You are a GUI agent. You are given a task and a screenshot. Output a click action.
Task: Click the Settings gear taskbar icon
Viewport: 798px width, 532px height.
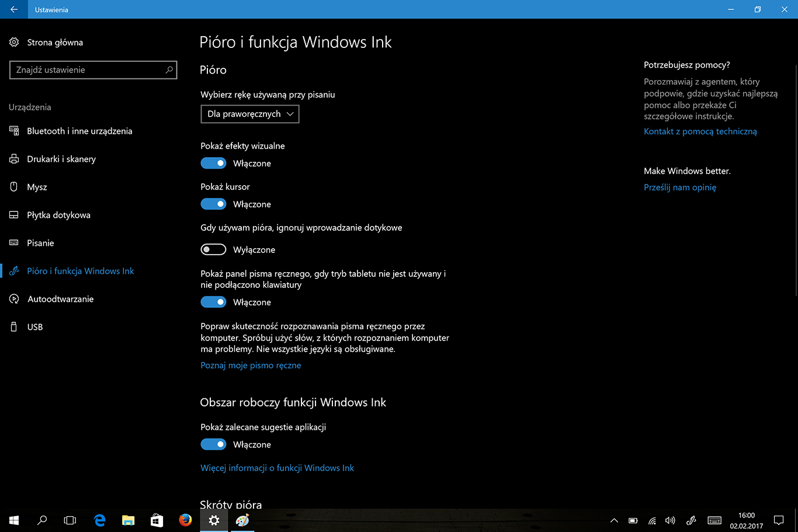[x=214, y=520]
